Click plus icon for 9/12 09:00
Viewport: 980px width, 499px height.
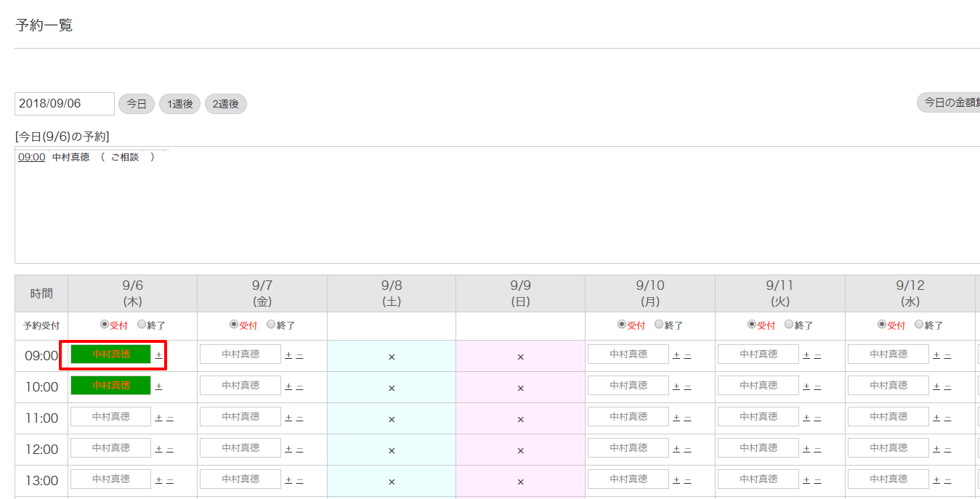click(x=936, y=356)
